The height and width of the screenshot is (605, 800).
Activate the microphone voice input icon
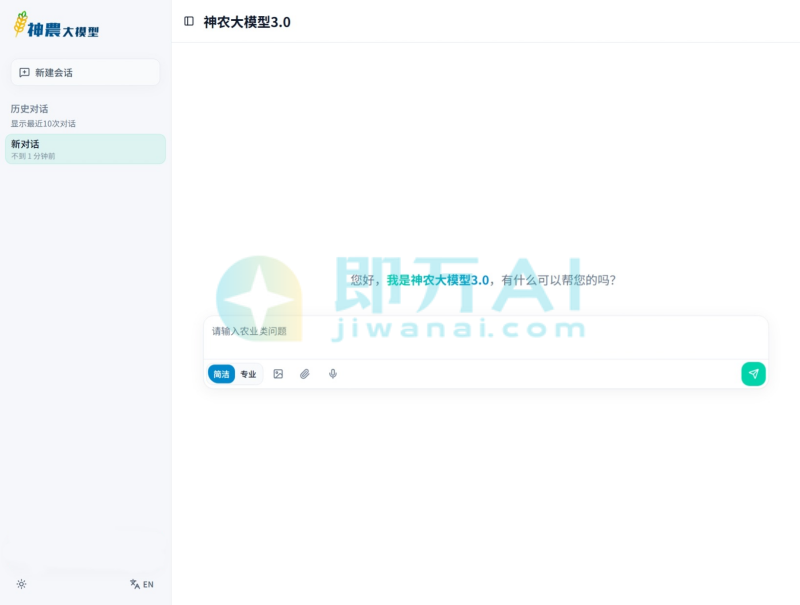click(333, 374)
